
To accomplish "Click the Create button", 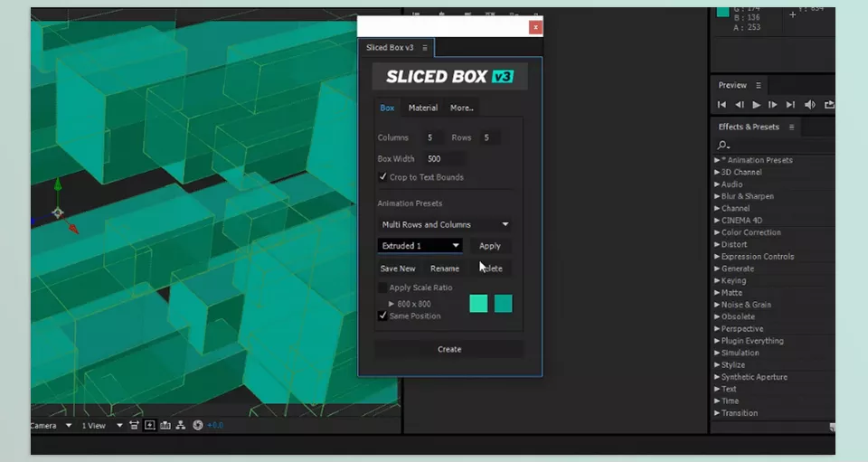I will 449,349.
